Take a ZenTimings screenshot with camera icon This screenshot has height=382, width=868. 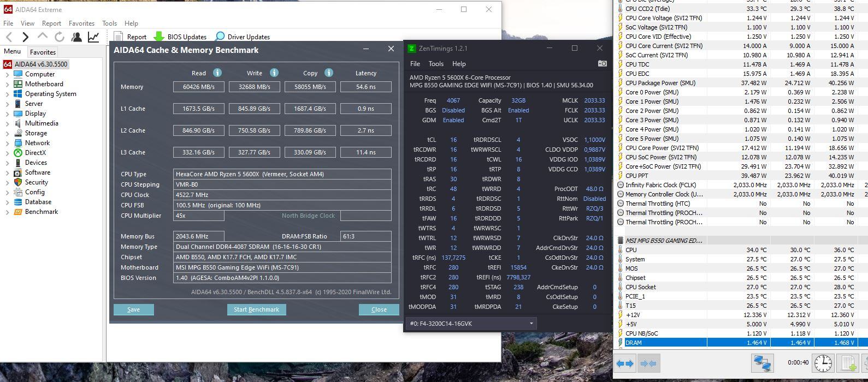click(602, 64)
